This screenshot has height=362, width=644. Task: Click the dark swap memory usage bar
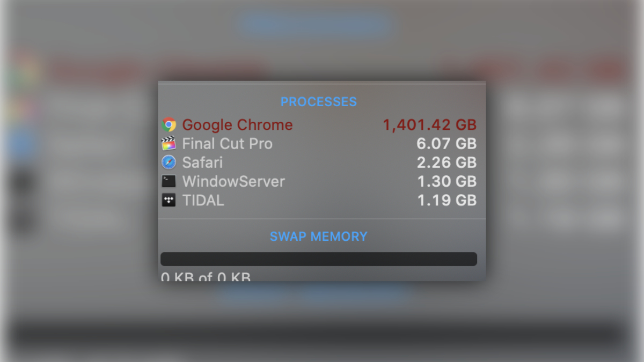pyautogui.click(x=319, y=259)
